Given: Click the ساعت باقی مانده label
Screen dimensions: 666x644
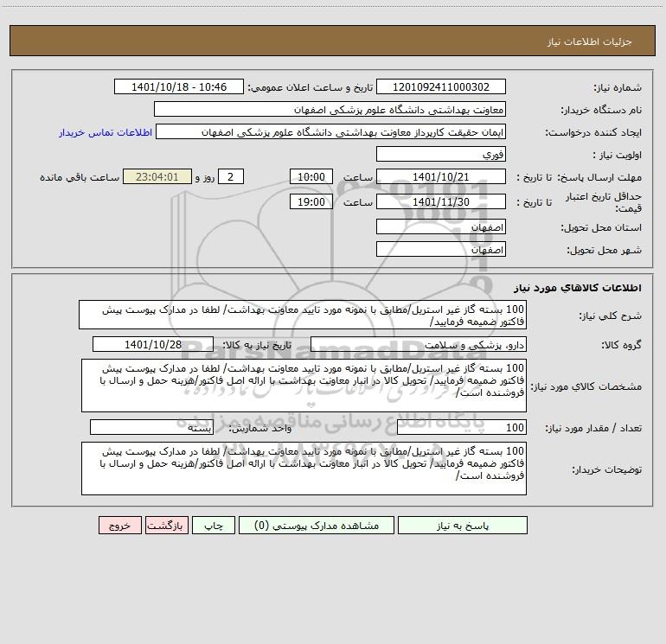Looking at the screenshot, I should tap(80, 177).
